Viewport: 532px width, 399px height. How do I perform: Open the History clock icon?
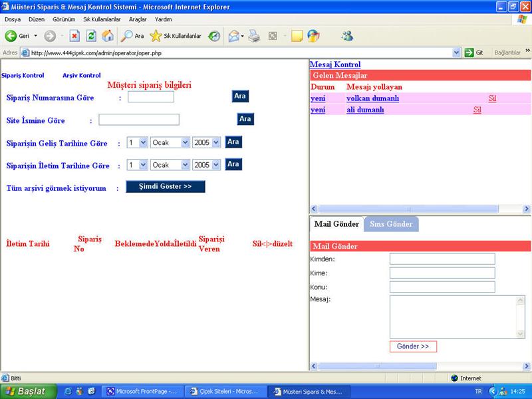214,36
